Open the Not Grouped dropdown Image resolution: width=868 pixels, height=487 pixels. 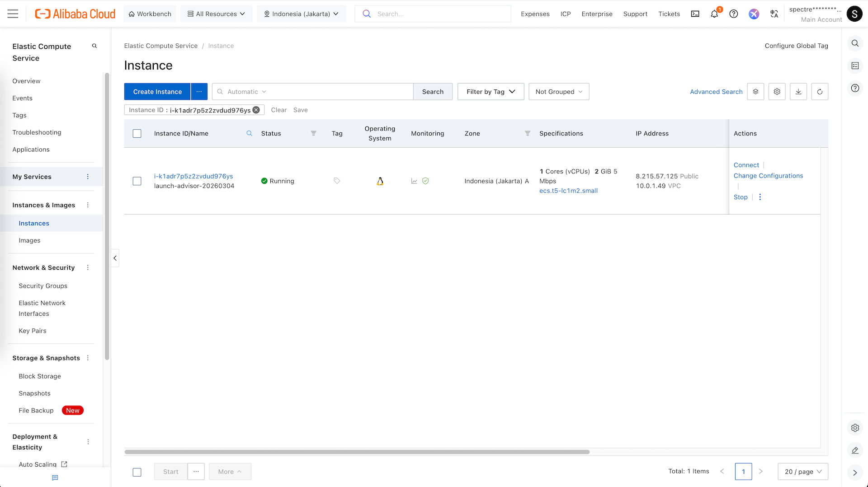click(559, 92)
